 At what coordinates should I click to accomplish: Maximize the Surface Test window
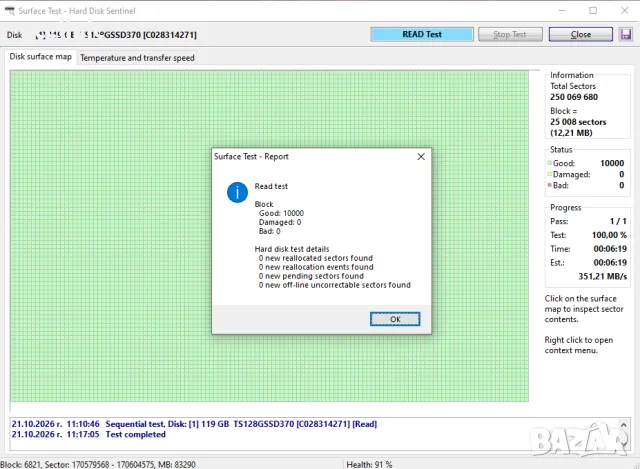tap(593, 11)
